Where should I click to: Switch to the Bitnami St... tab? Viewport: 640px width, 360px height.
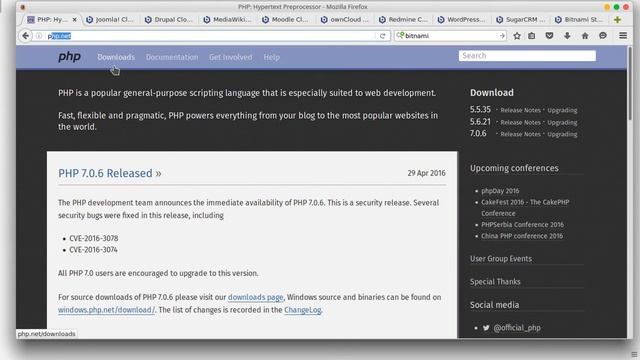click(580, 20)
